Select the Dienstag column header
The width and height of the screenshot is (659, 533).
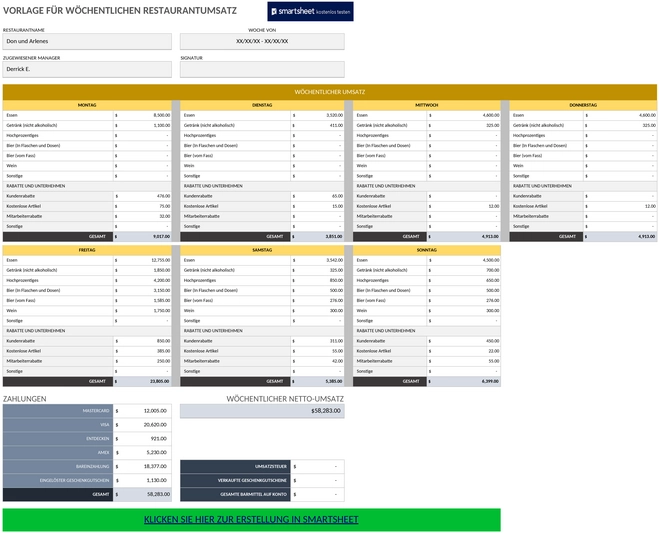262,105
